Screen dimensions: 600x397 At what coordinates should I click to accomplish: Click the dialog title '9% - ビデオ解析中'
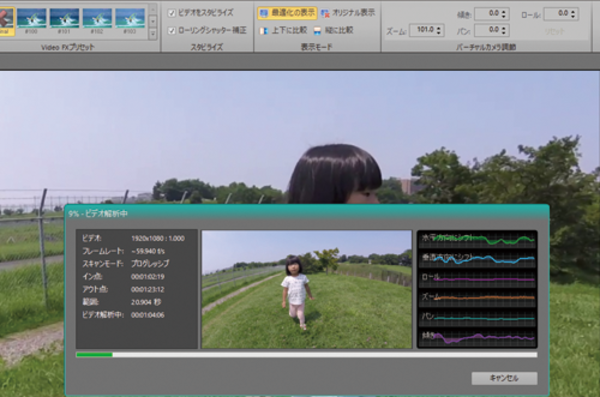point(98,214)
